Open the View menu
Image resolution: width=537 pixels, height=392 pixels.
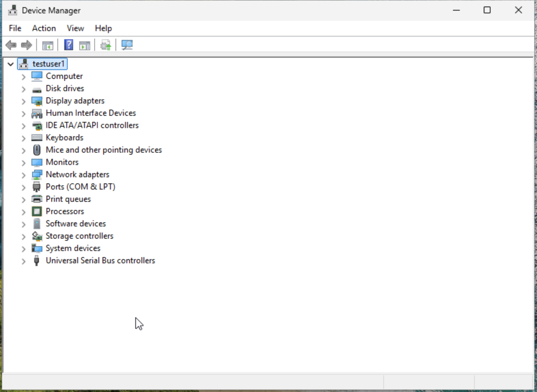pos(75,28)
